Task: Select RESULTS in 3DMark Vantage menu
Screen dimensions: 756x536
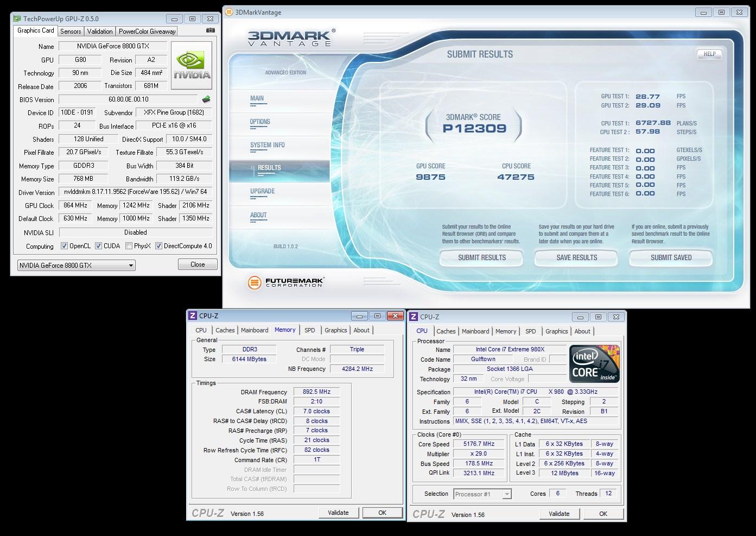Action: 279,171
